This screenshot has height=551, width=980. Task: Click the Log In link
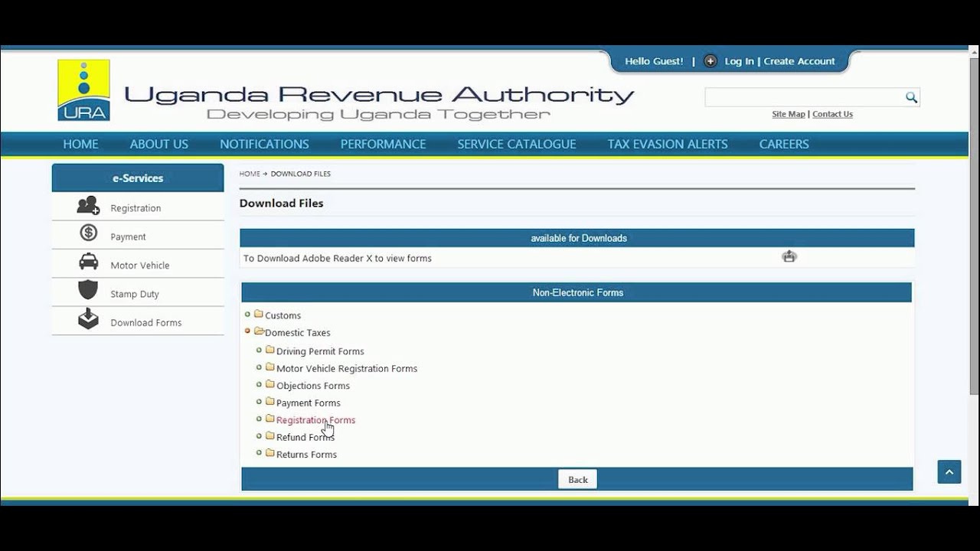(739, 61)
